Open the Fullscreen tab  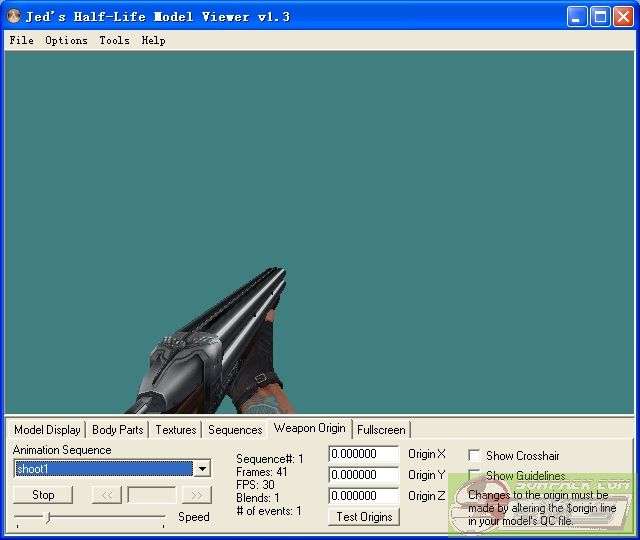381,430
